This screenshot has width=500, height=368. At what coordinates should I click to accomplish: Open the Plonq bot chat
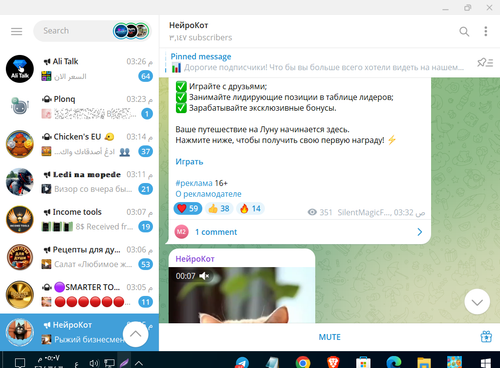click(x=79, y=106)
